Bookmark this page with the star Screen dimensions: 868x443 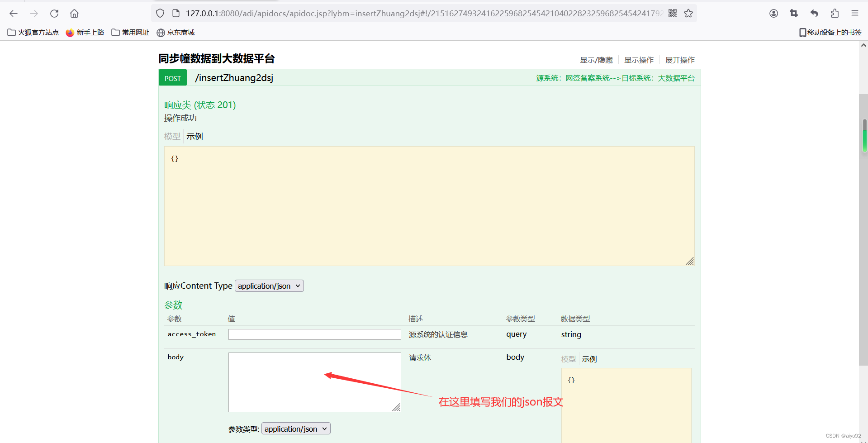click(688, 14)
